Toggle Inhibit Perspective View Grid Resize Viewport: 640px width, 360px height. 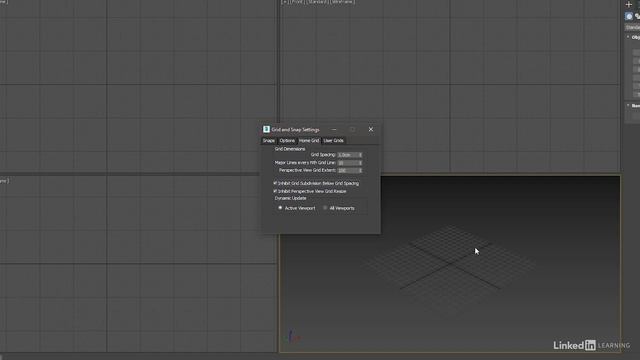click(275, 191)
